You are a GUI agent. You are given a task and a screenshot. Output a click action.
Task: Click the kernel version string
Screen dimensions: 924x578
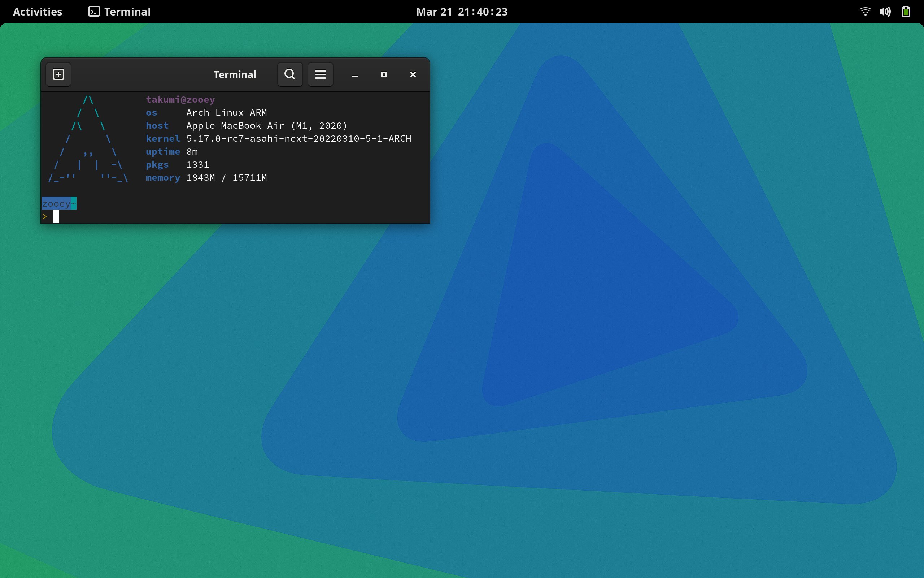299,139
